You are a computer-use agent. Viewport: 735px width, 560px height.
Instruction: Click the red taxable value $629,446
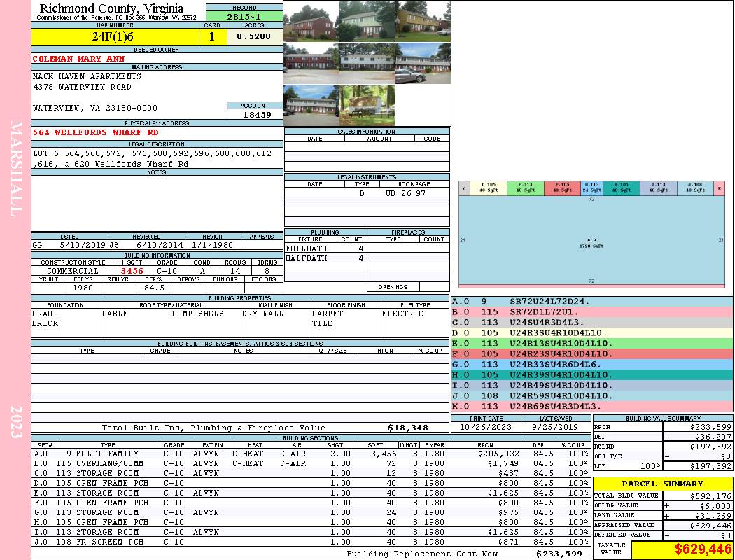pyautogui.click(x=702, y=549)
